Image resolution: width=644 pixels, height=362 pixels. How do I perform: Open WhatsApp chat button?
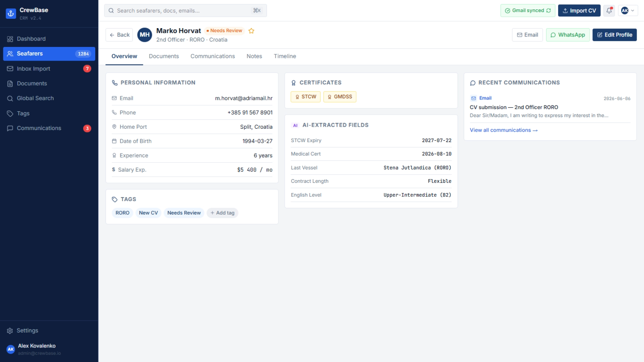568,35
